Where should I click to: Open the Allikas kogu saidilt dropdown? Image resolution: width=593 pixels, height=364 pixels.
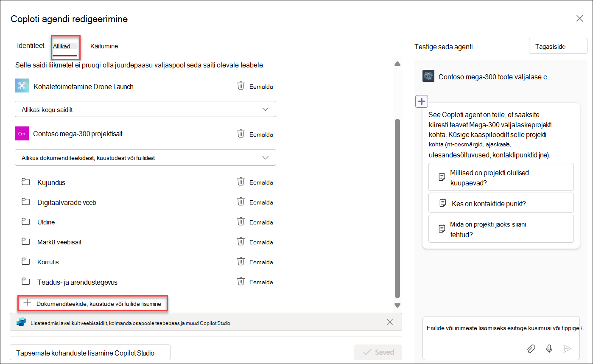[x=145, y=109]
